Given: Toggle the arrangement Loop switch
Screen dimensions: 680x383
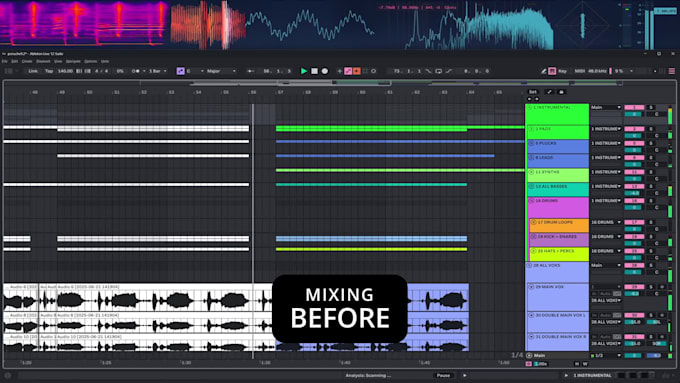Looking at the screenshot, I should point(438,71).
